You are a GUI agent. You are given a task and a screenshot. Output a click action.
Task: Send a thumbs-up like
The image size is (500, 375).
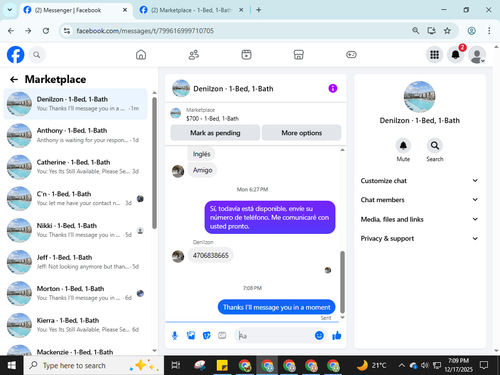point(337,336)
